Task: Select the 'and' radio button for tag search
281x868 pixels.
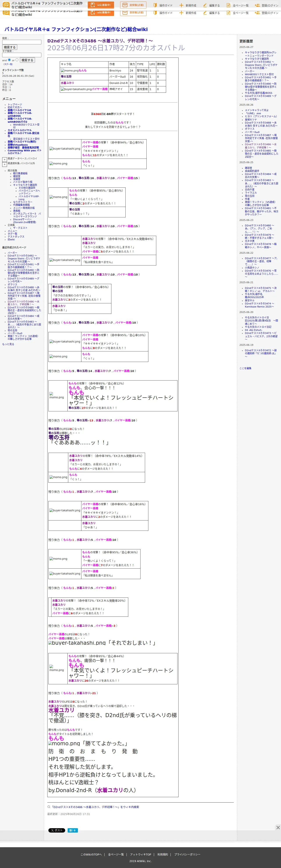Action: coord(9,60)
